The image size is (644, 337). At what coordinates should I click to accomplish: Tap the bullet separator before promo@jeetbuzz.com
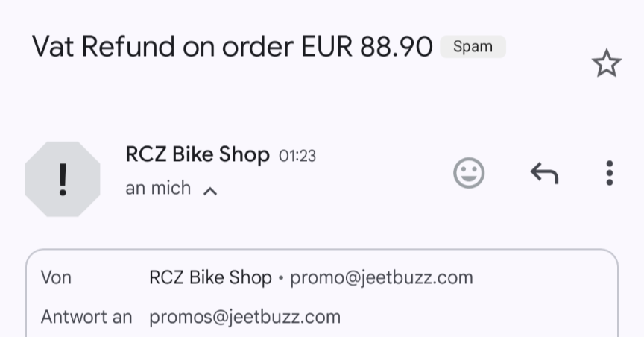(281, 279)
